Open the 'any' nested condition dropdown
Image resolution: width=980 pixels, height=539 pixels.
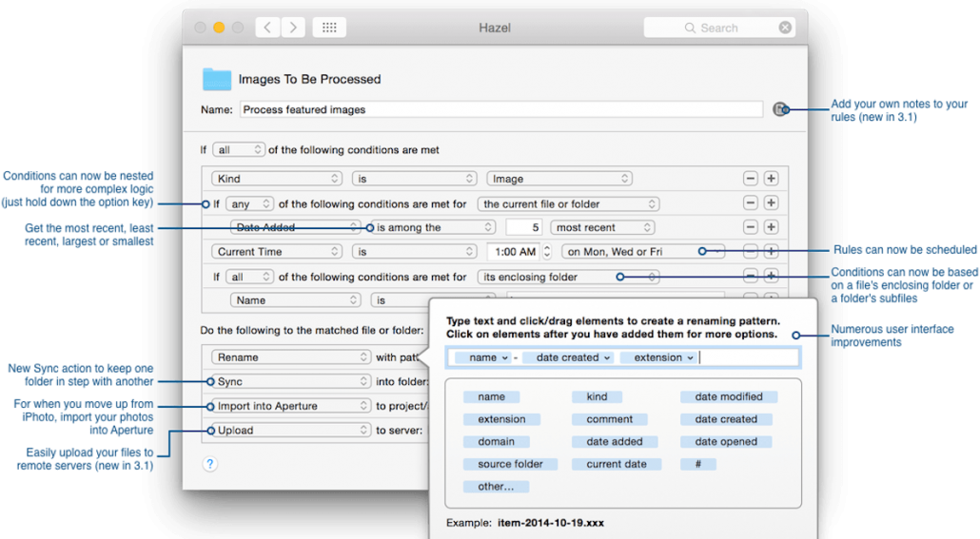click(249, 204)
